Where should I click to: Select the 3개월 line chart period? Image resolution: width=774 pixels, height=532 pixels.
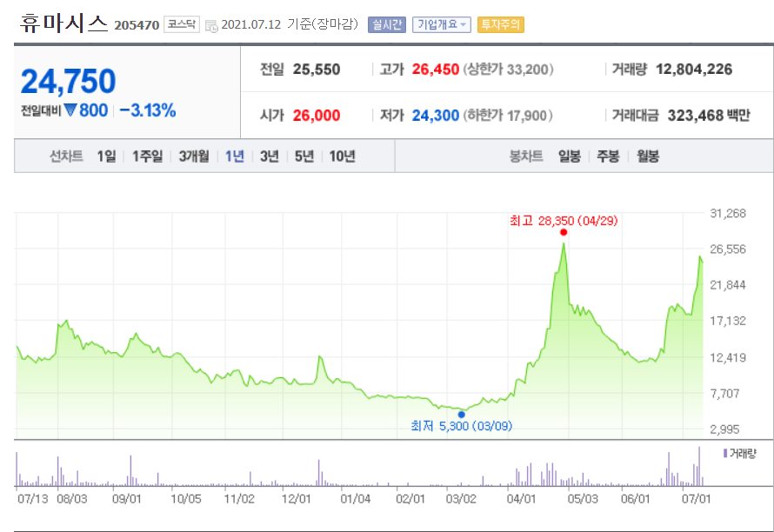pyautogui.click(x=193, y=156)
